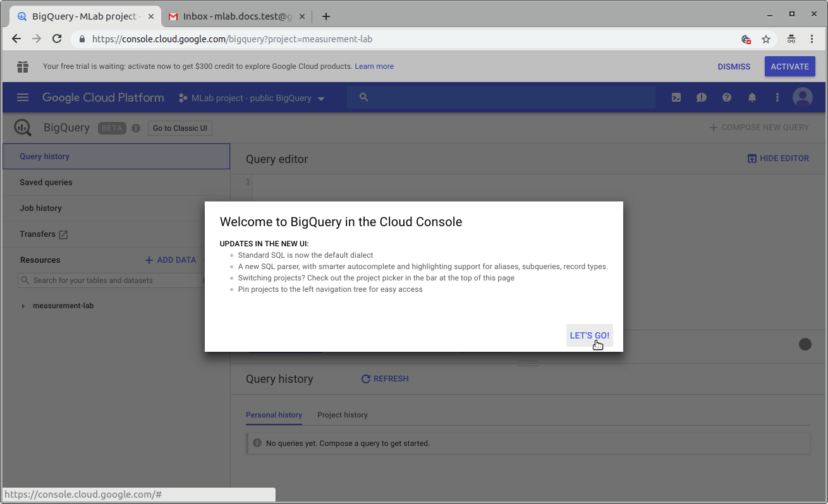Dismiss the free trial banner

click(x=734, y=66)
